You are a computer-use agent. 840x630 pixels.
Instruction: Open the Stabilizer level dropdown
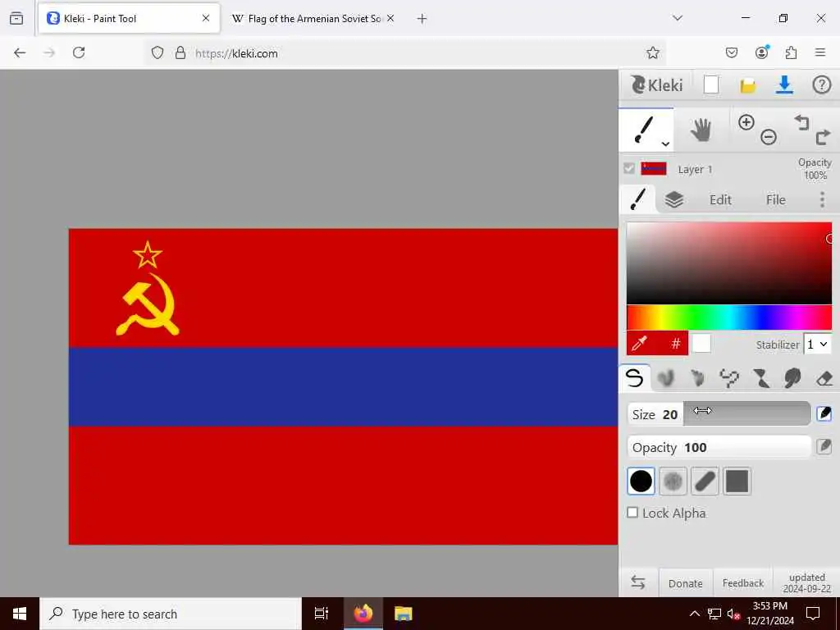tap(818, 345)
